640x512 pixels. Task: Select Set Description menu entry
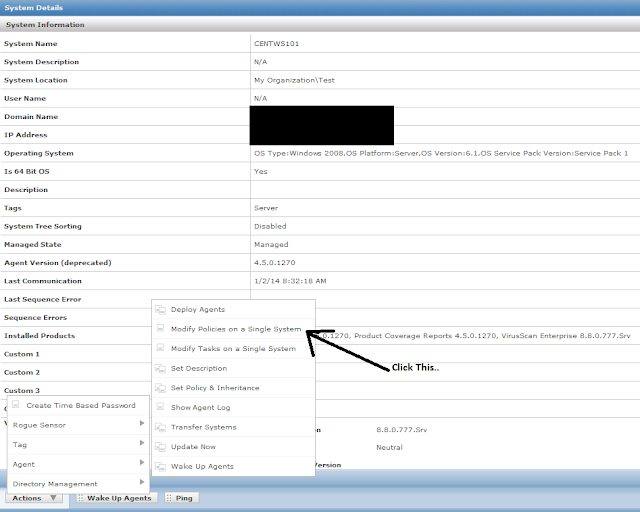233,368
